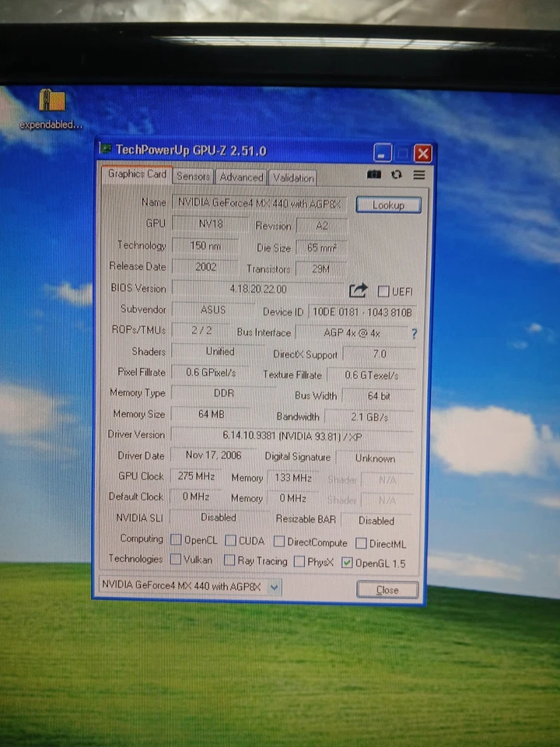Click the NVIDIA SLI value Disabled
560x747 pixels.
[x=218, y=517]
